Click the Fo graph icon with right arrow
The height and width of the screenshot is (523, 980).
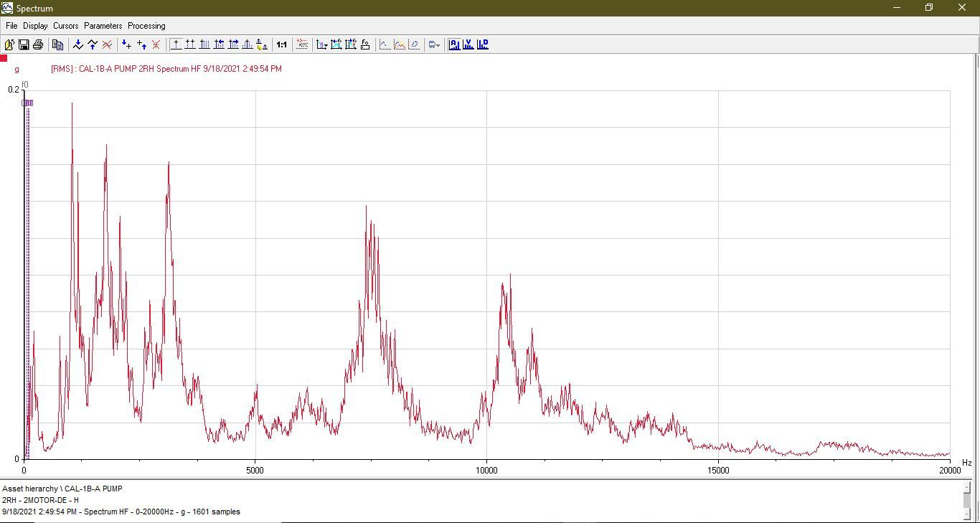click(x=351, y=44)
